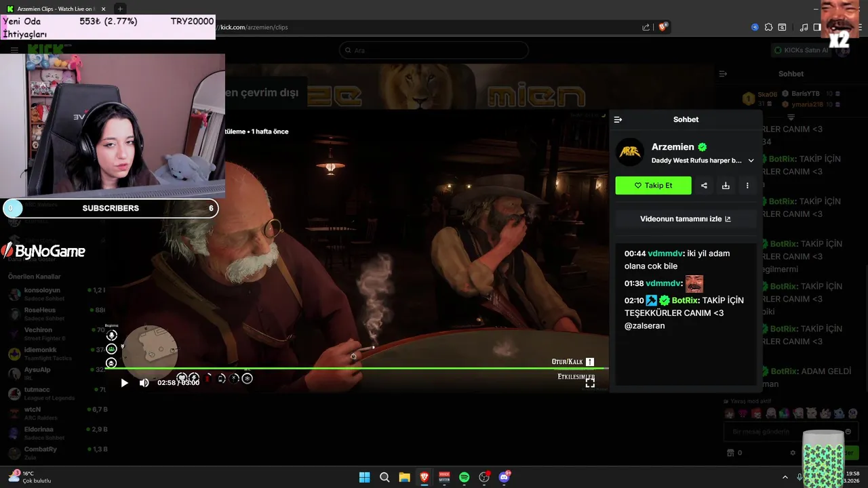Open Sko06 in the chat leaderboard
The image size is (868, 488).
(x=768, y=95)
